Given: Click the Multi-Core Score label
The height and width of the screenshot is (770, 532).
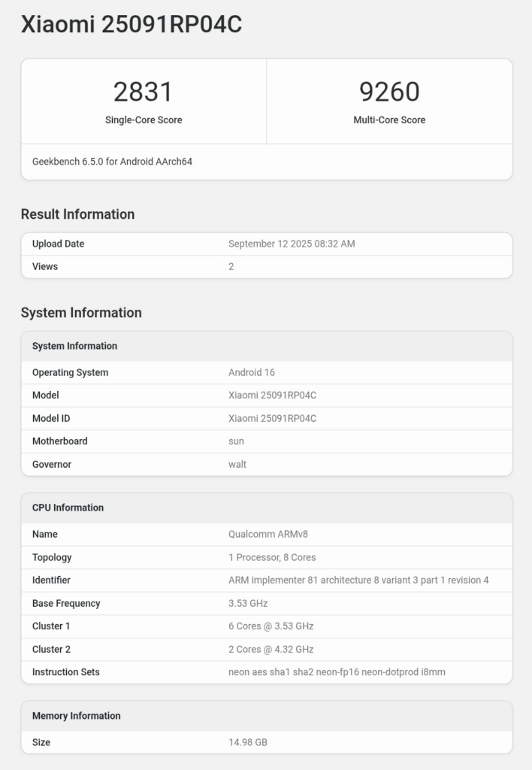Looking at the screenshot, I should pyautogui.click(x=389, y=120).
